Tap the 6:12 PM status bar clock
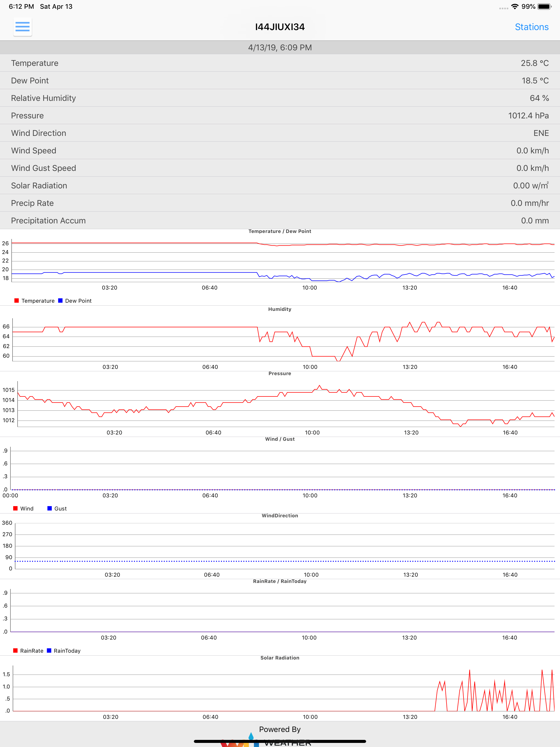560x747 pixels. [21, 6]
